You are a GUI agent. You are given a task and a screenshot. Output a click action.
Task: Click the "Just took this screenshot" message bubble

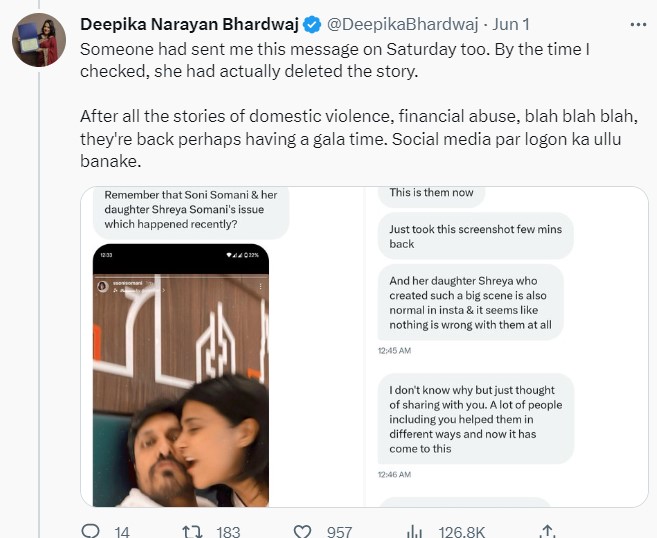475,236
